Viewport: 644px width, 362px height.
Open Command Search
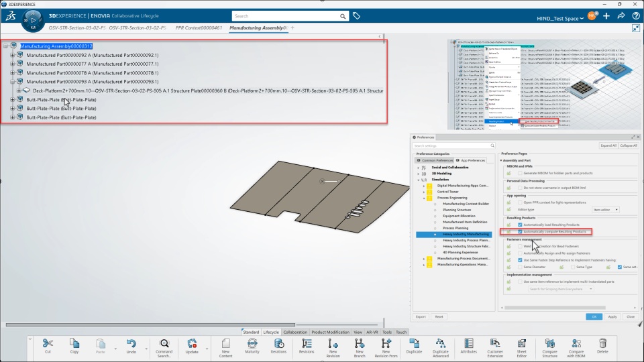[x=164, y=348]
